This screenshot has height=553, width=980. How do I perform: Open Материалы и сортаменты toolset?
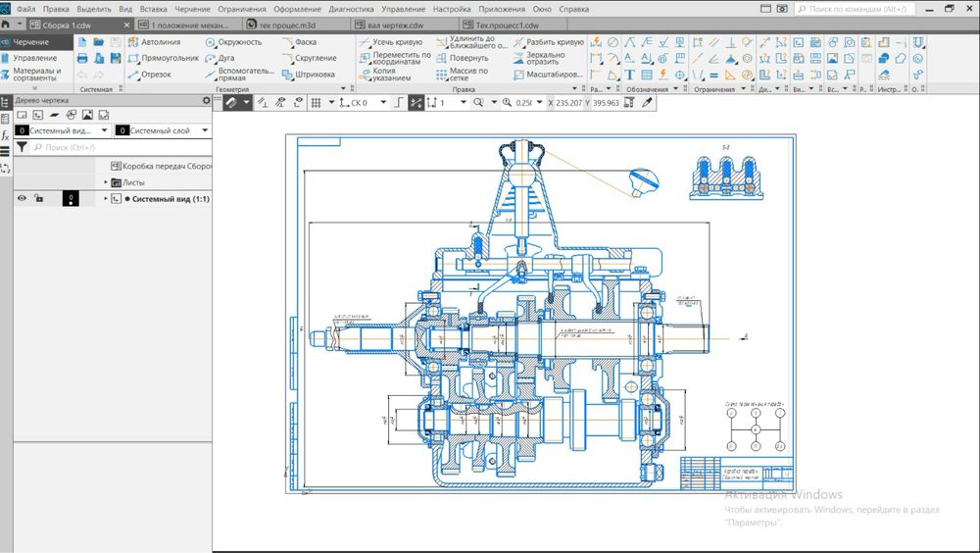tap(36, 75)
